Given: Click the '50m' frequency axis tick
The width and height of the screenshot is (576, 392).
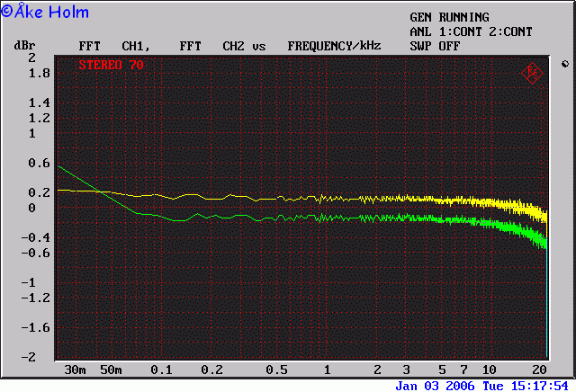Looking at the screenshot, I should point(111,370).
